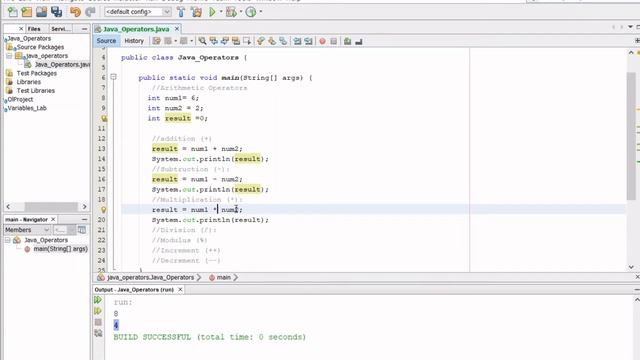640x360 pixels.
Task: Toggle Rectangular Selection icon
Action: (247, 41)
